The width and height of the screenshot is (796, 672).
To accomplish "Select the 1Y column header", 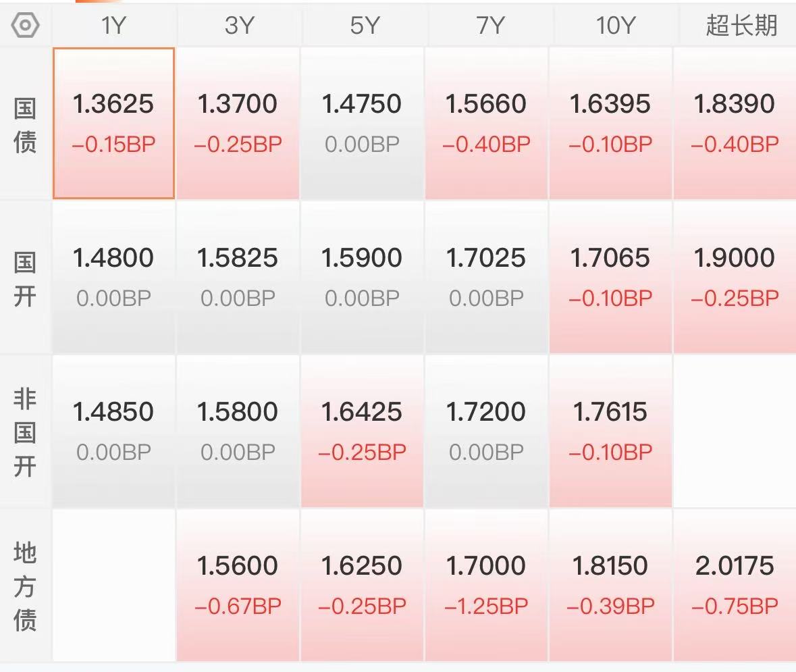I will click(x=113, y=26).
